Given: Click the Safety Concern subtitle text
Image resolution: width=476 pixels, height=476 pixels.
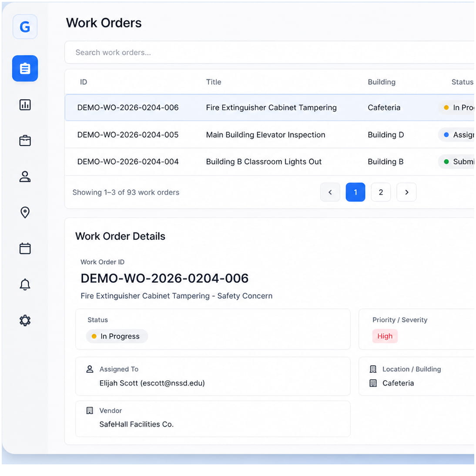Looking at the screenshot, I should click(245, 296).
